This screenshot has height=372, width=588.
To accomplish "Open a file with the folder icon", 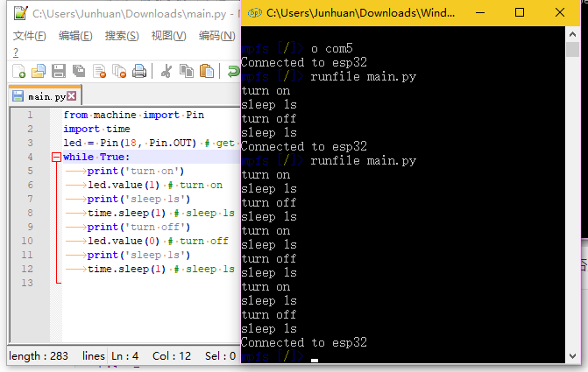I will 39,71.
